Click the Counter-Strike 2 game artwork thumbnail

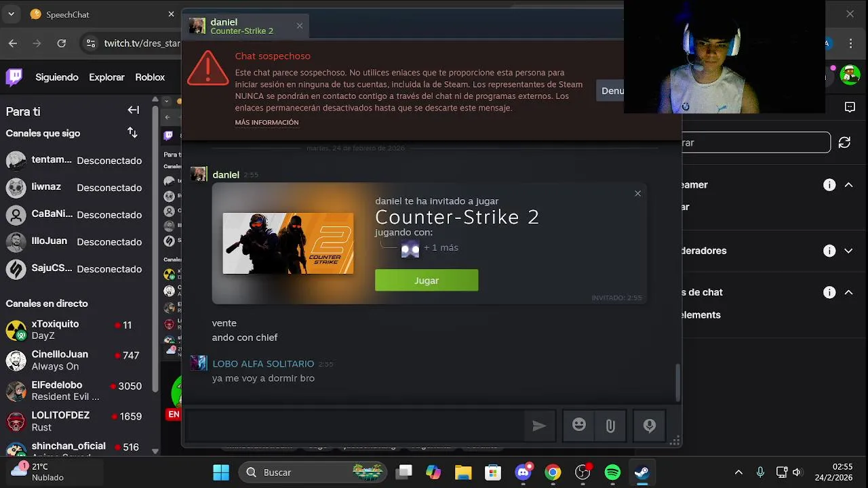288,243
